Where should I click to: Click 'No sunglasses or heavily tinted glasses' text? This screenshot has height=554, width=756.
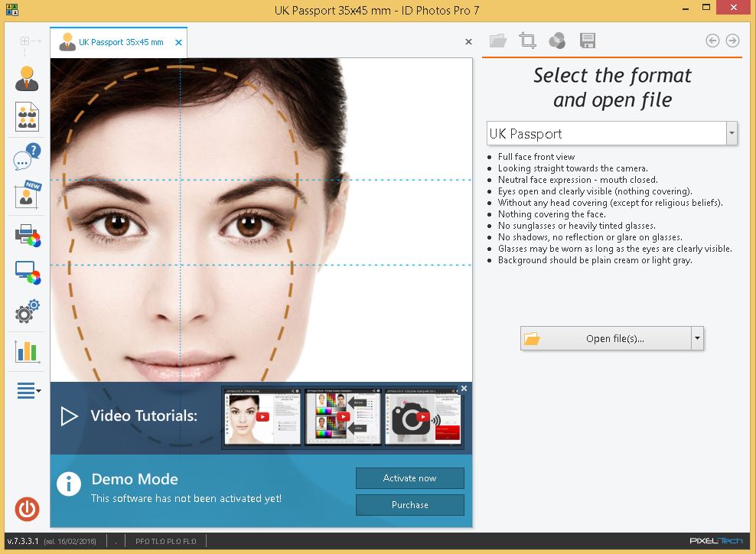[577, 226]
